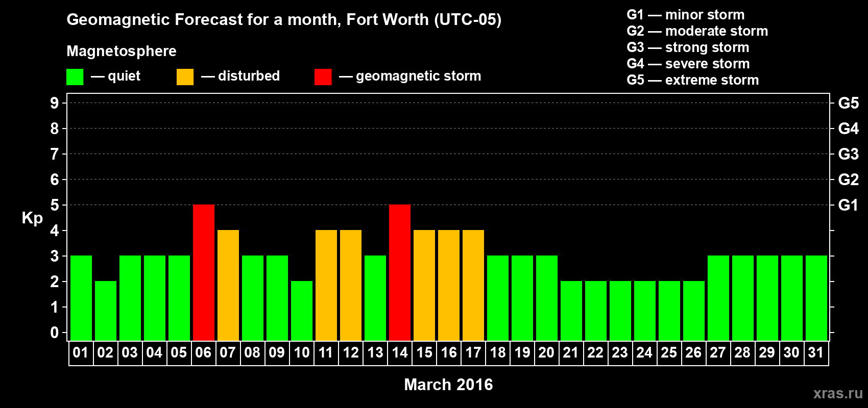Click date label 30 on the axis
The image size is (868, 408).
point(791,352)
